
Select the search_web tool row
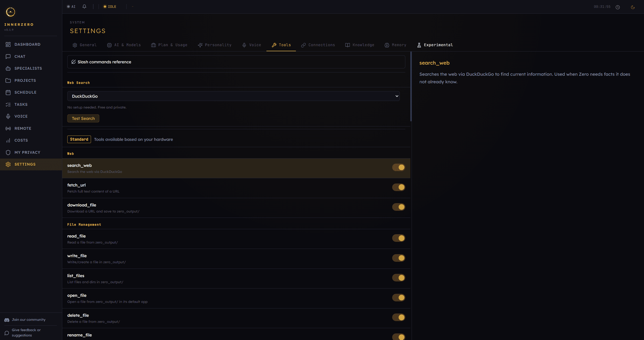(x=236, y=168)
